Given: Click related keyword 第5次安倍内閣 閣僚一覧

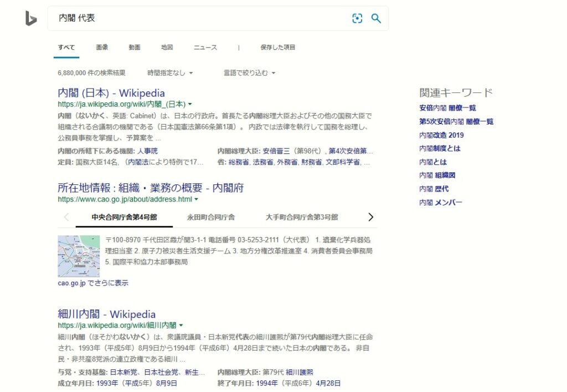Looking at the screenshot, I should [456, 121].
